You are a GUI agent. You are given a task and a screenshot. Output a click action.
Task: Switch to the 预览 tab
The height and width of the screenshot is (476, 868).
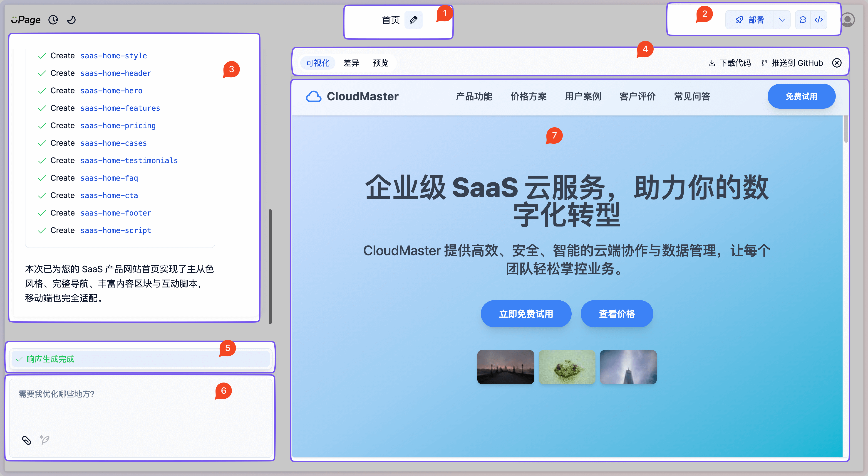coord(381,63)
